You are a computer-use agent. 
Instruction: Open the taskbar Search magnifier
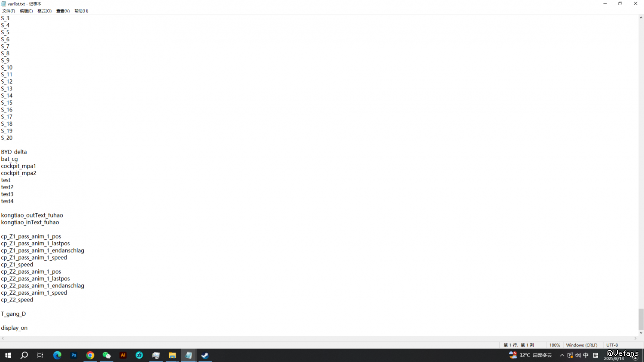tap(24, 355)
